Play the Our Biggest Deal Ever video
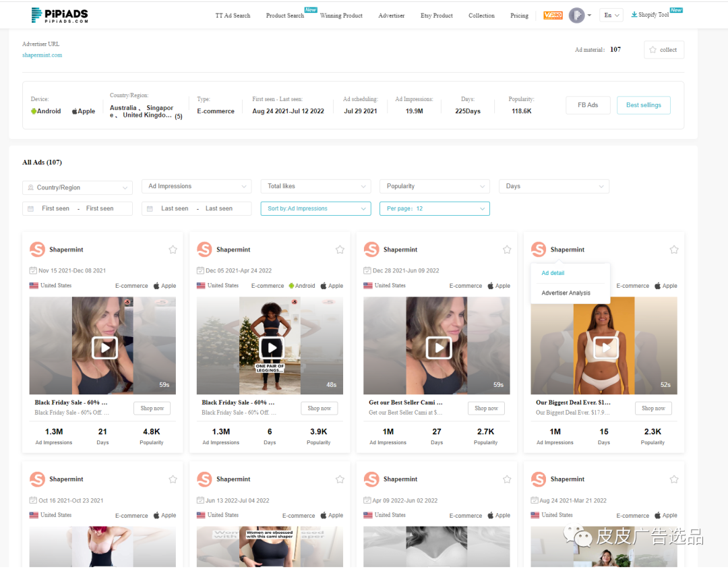This screenshot has height=569, width=728. click(606, 347)
